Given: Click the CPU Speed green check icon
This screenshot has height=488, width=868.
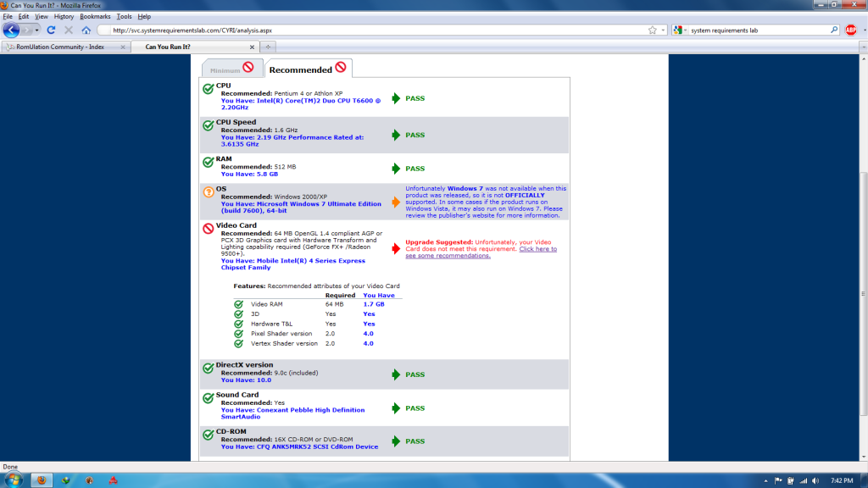Looking at the screenshot, I should coord(209,125).
